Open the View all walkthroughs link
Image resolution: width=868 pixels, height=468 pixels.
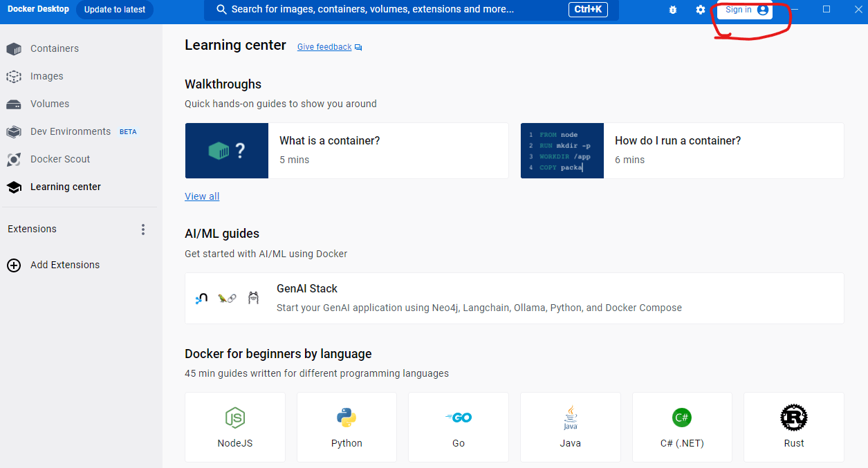pyautogui.click(x=202, y=196)
